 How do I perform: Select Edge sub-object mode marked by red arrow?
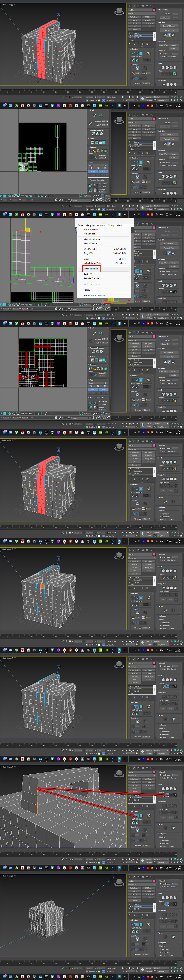click(x=137, y=815)
